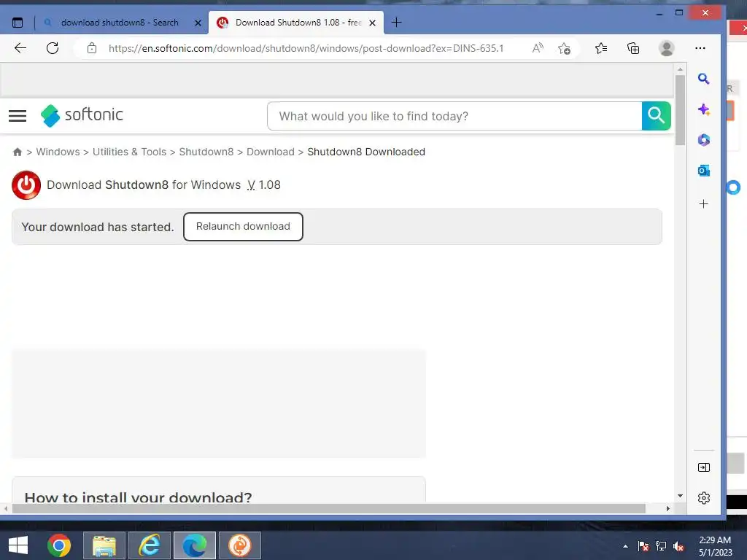Screen dimensions: 747x560
Task: Open the Shutdown8 breadcrumb link
Action: pyautogui.click(x=206, y=152)
